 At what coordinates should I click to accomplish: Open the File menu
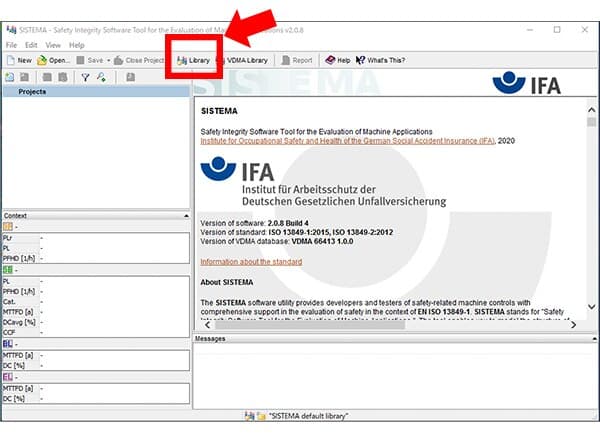point(11,45)
